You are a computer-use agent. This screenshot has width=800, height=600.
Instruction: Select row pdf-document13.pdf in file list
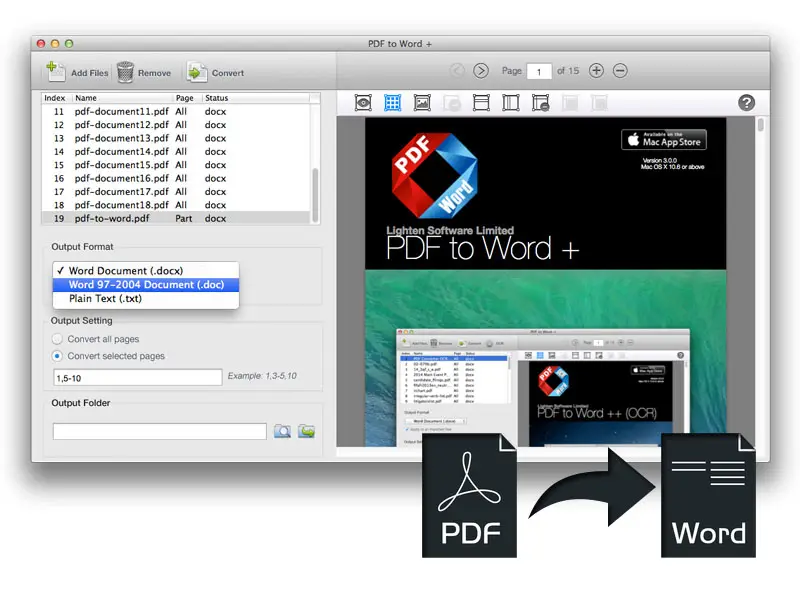tap(176, 138)
